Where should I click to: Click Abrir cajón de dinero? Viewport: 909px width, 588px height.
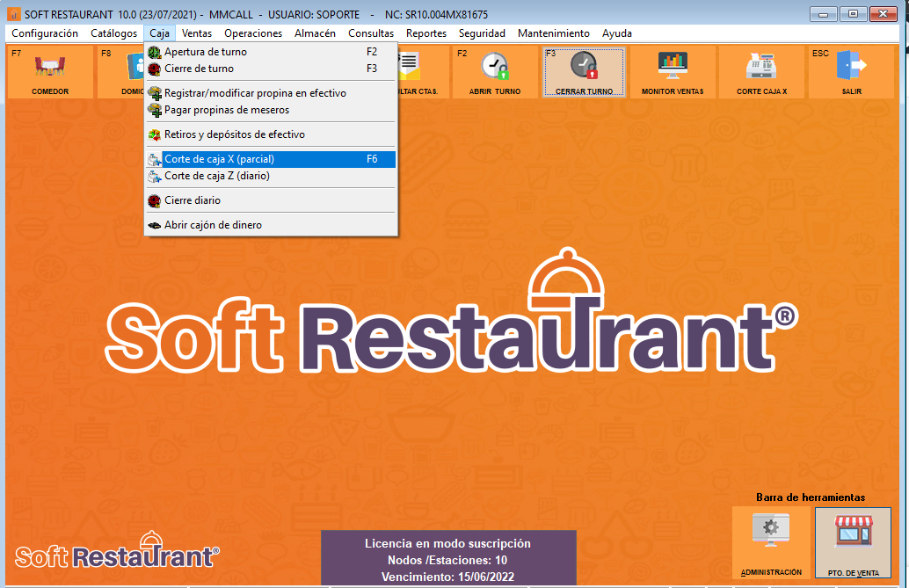point(213,225)
